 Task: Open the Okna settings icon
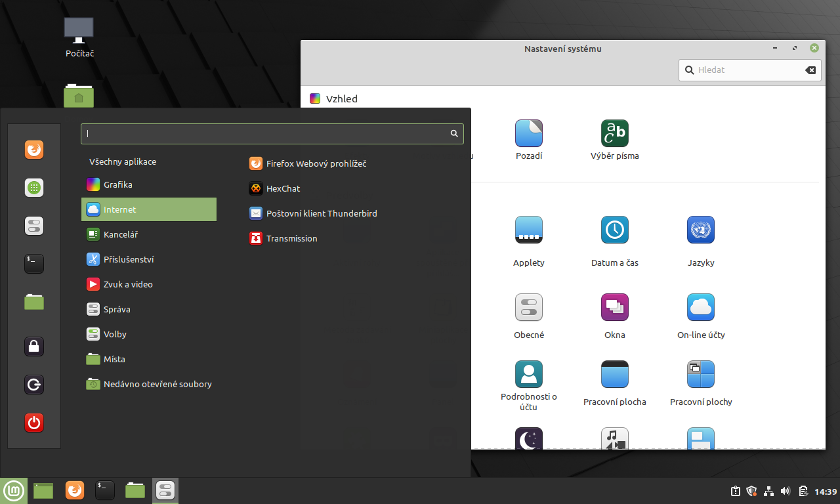pos(614,306)
